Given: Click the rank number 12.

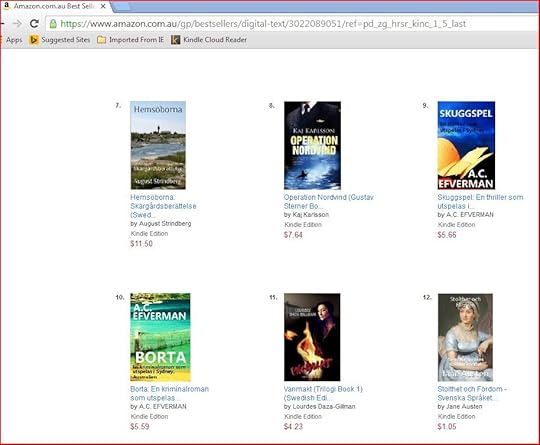Looking at the screenshot, I should point(427,297).
